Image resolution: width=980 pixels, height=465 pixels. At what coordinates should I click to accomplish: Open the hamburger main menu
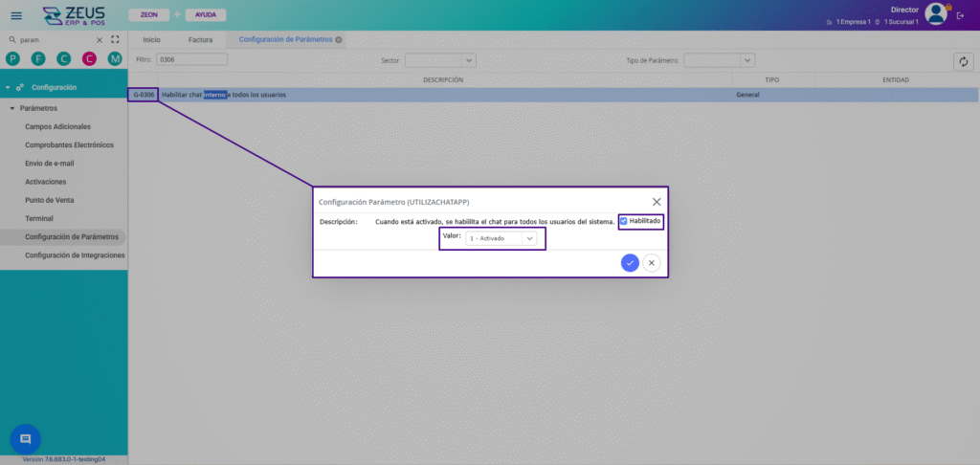15,15
